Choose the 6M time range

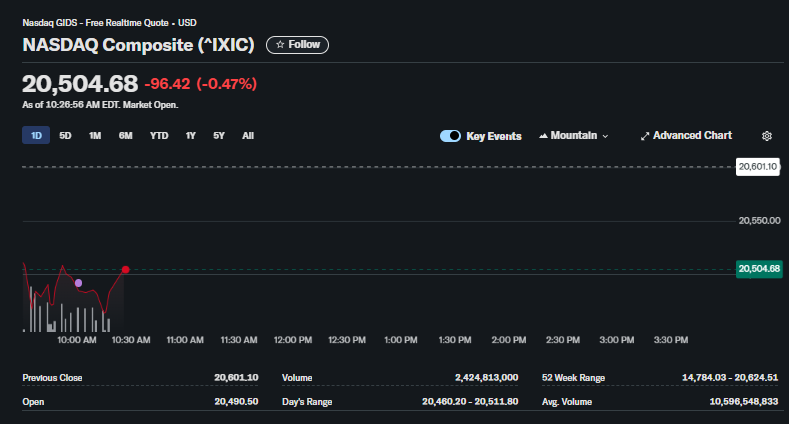(125, 136)
